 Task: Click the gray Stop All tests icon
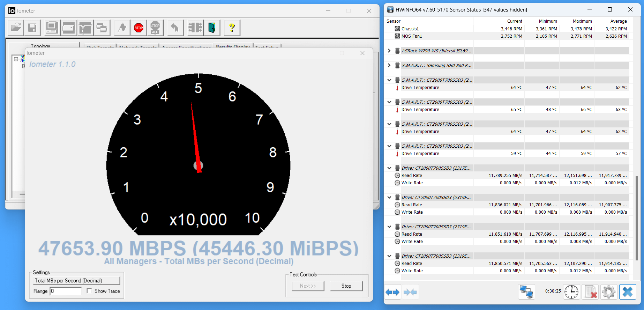155,27
